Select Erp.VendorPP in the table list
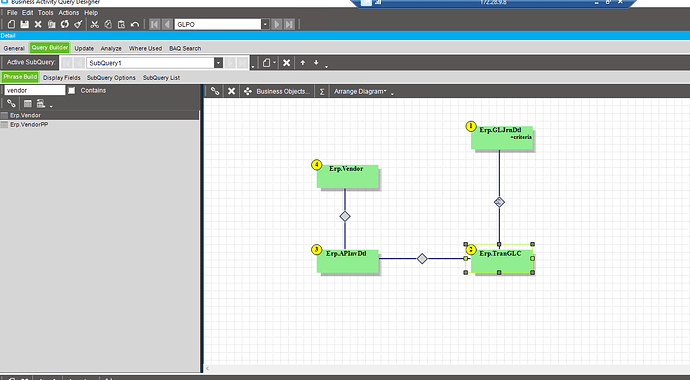The width and height of the screenshot is (690, 380). tap(29, 124)
